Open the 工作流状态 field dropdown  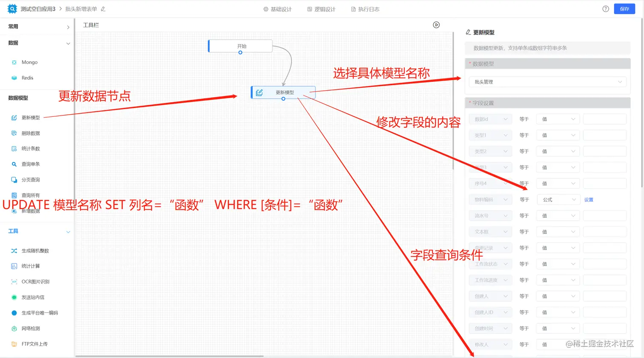coord(491,264)
